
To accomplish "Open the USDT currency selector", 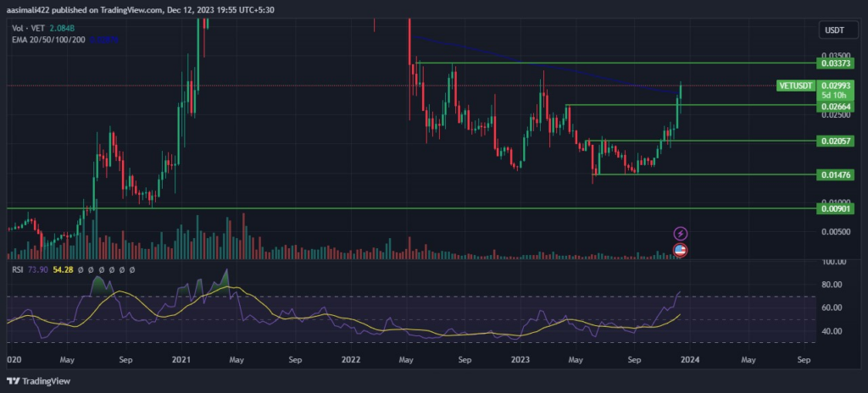I will pyautogui.click(x=837, y=30).
